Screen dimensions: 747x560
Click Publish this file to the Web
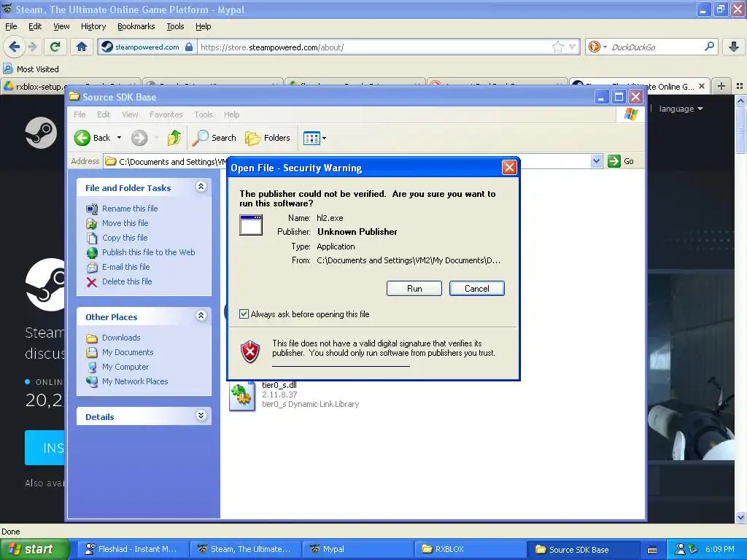[141, 252]
